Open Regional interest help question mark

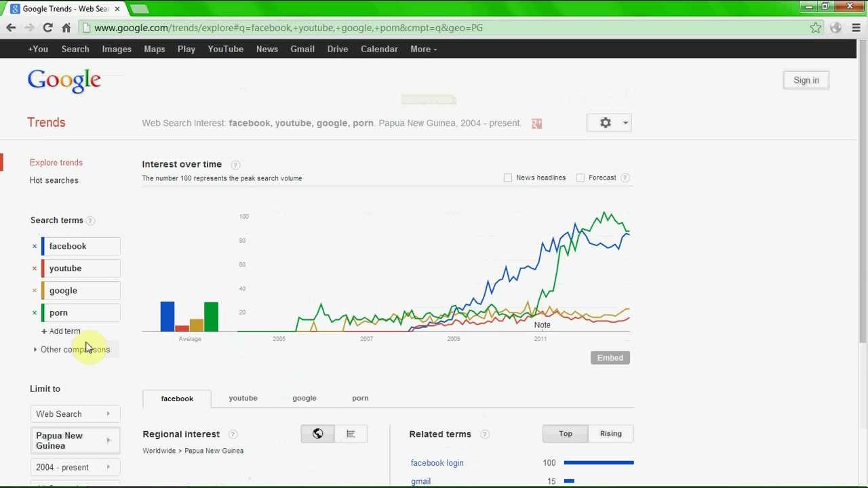point(233,434)
